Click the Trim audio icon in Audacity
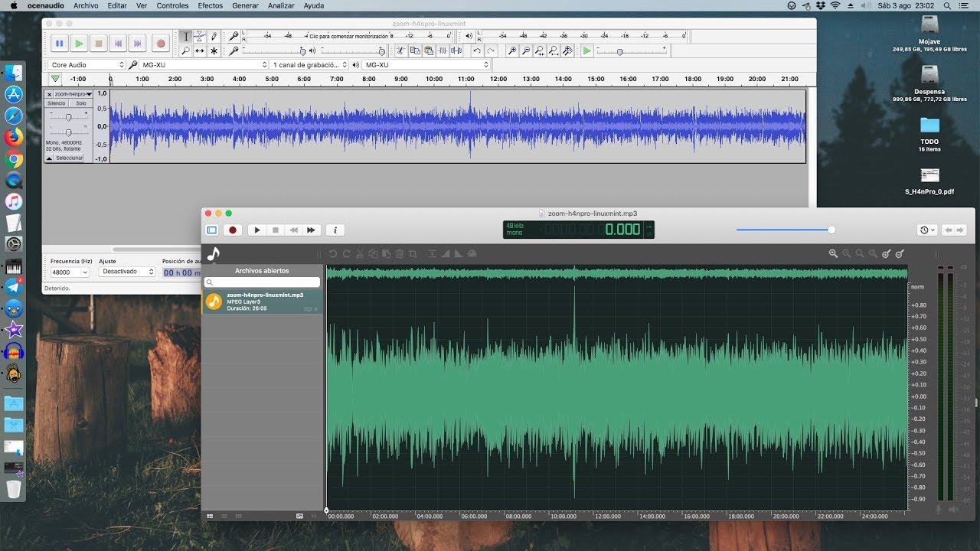The height and width of the screenshot is (551, 980). (443, 51)
